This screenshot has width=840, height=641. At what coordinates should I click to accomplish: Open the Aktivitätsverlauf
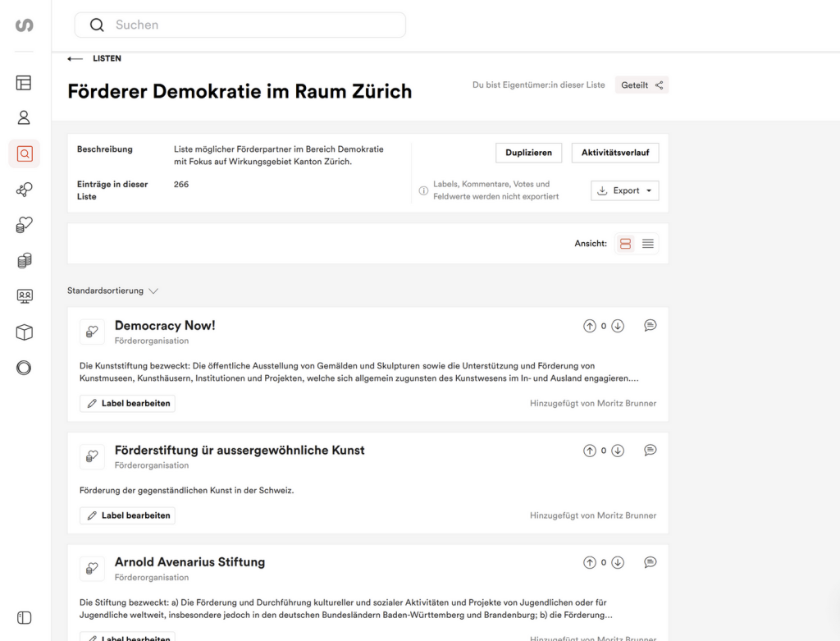click(614, 153)
